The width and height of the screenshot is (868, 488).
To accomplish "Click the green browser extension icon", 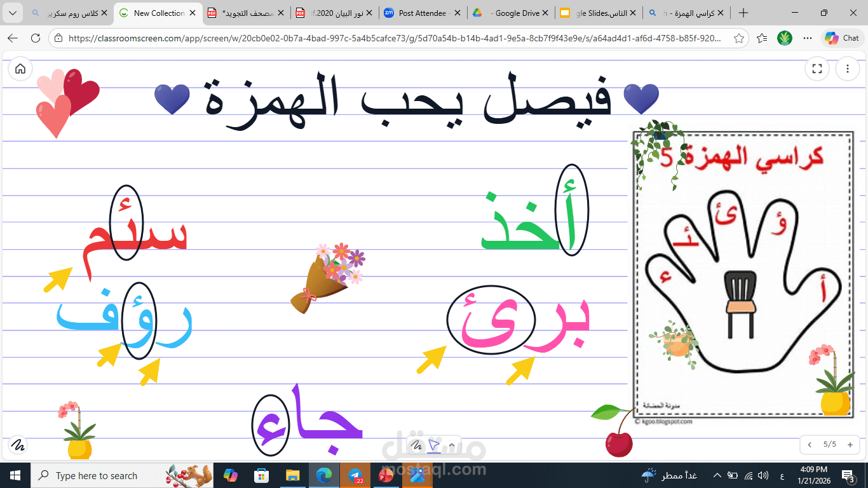I will pos(785,38).
